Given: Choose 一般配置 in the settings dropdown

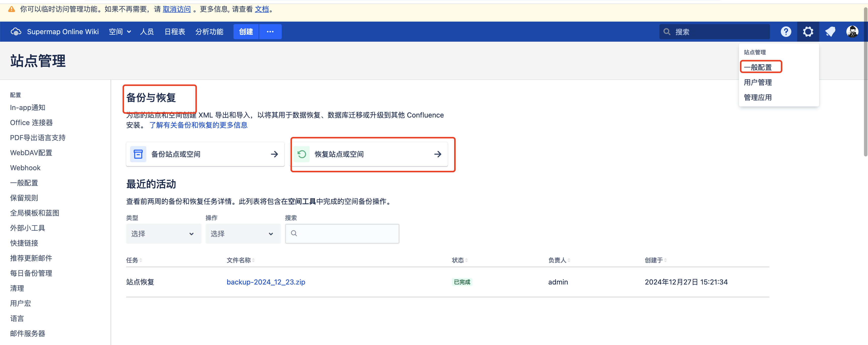Looking at the screenshot, I should (x=757, y=67).
